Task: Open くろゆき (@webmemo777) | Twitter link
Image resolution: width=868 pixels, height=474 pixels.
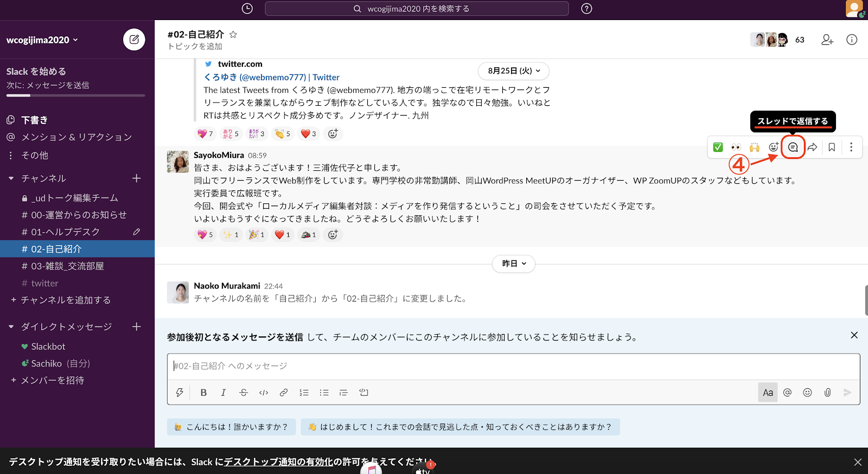Action: (x=271, y=77)
